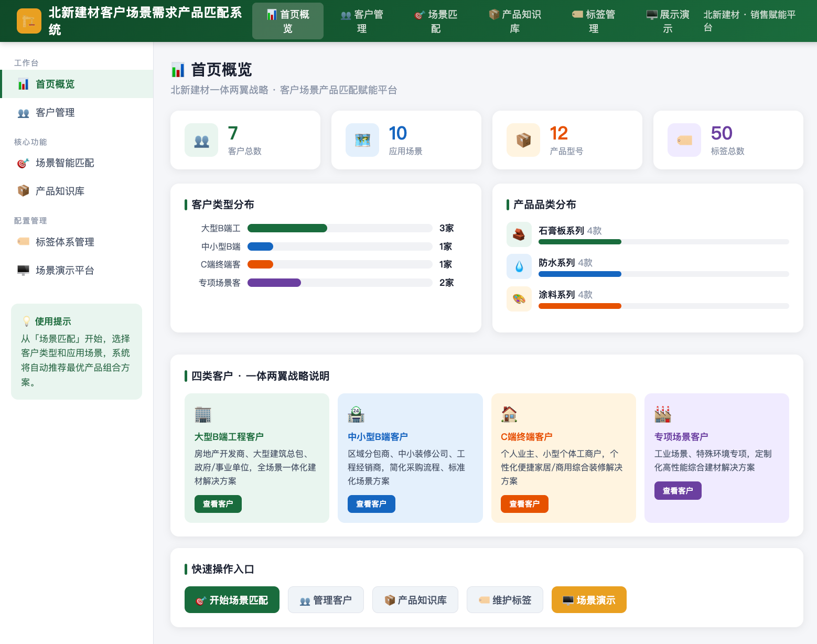View customers for 专项场景客户

[x=678, y=490]
